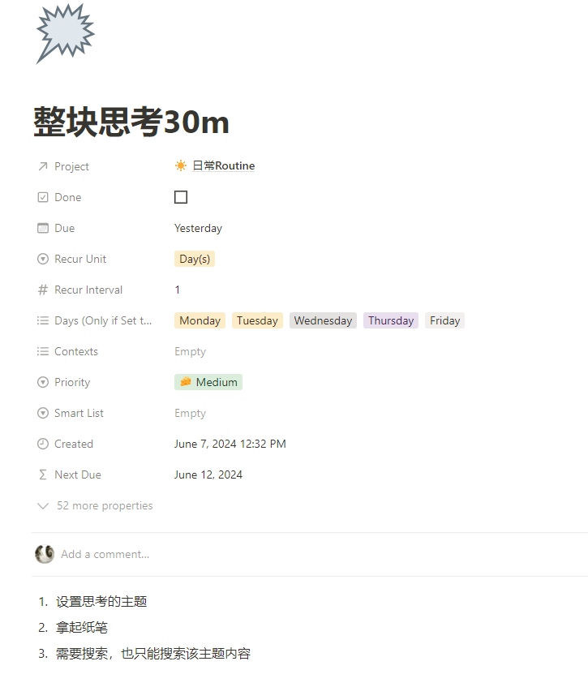Click the Days (Only if Set) property label
Screen dimensions: 588x700
pos(103,320)
